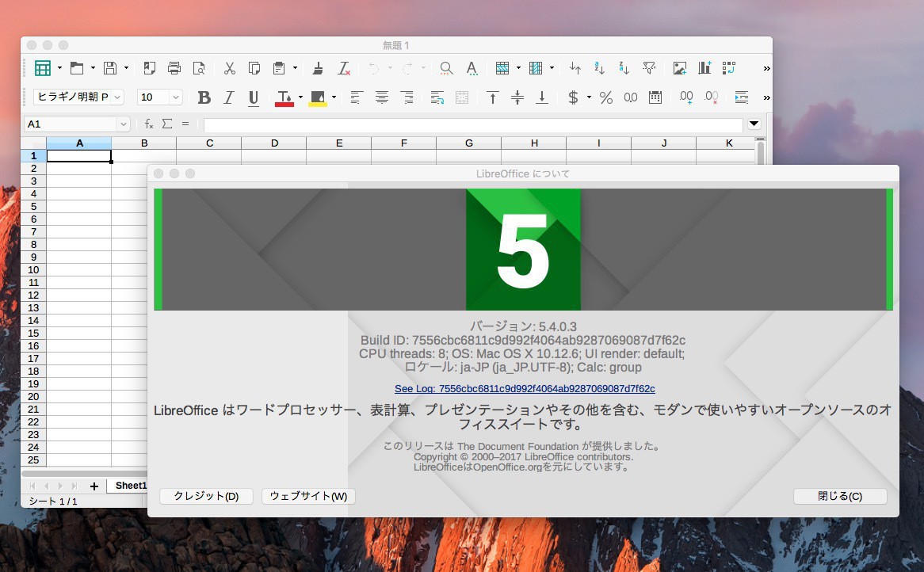Apply Percent format icon
This screenshot has width=924, height=572.
point(605,97)
